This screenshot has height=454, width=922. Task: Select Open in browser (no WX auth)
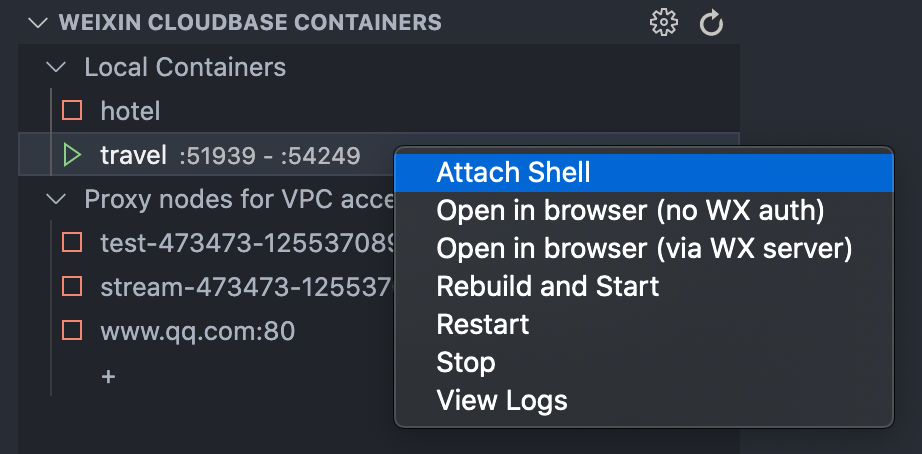click(x=629, y=211)
